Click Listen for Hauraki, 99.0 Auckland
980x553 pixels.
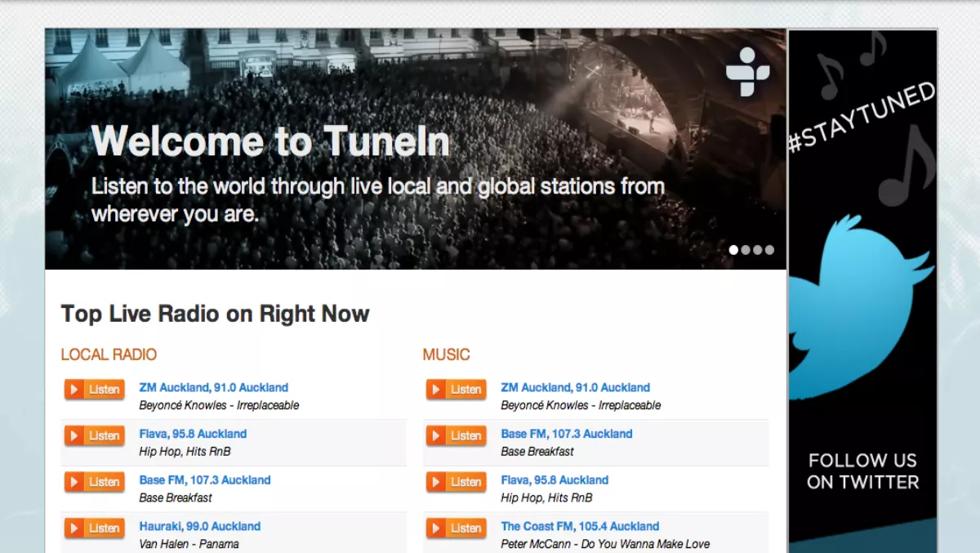(95, 528)
